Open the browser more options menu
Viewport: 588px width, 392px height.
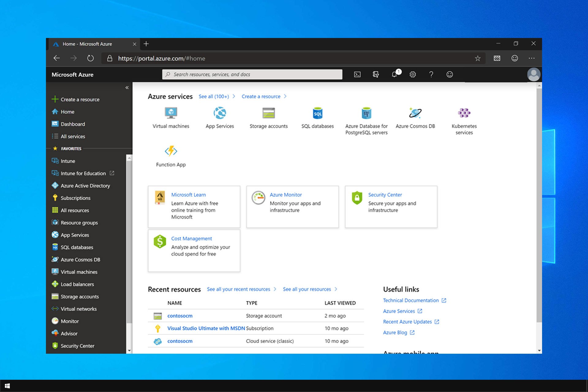532,58
